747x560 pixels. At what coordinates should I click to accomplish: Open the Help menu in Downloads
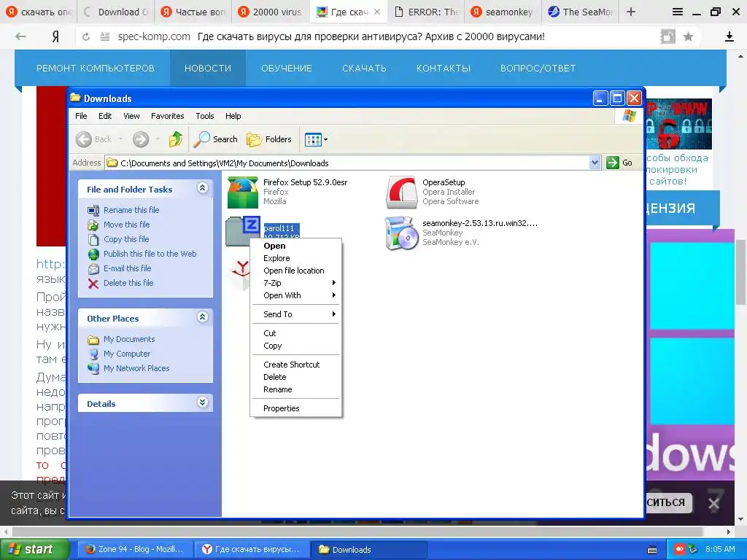pyautogui.click(x=233, y=116)
